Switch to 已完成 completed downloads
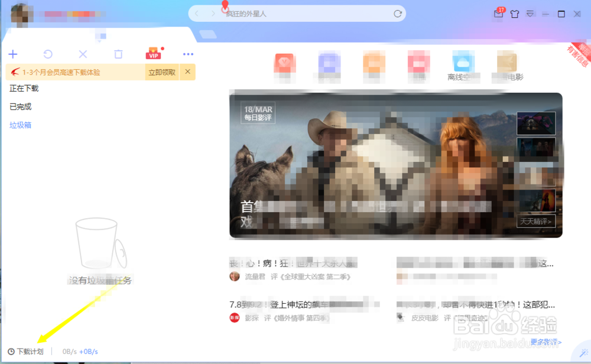 [21, 106]
